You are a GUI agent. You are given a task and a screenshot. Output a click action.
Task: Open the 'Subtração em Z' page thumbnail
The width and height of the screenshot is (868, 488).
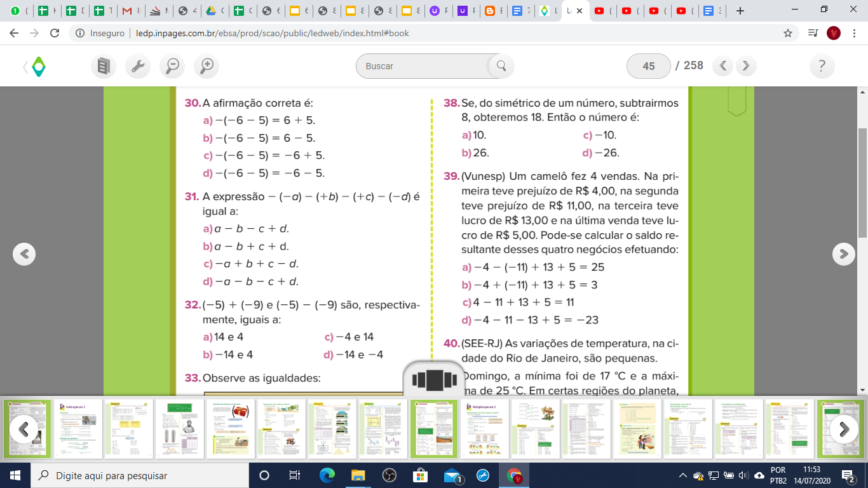(x=78, y=429)
